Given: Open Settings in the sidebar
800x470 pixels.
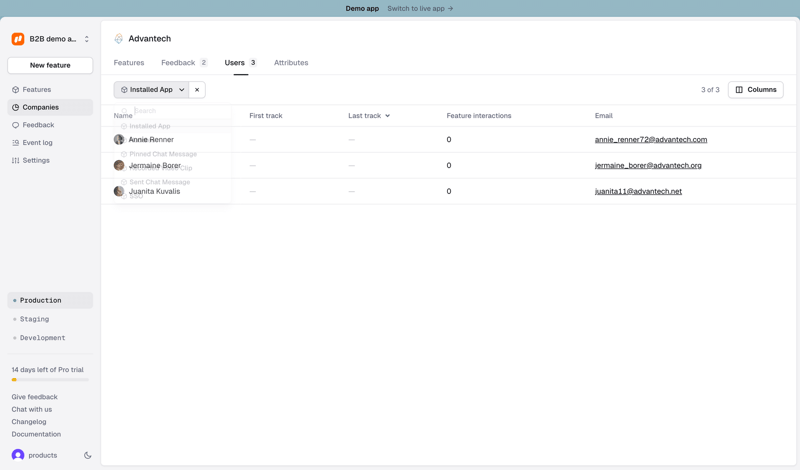Looking at the screenshot, I should (x=50, y=160).
